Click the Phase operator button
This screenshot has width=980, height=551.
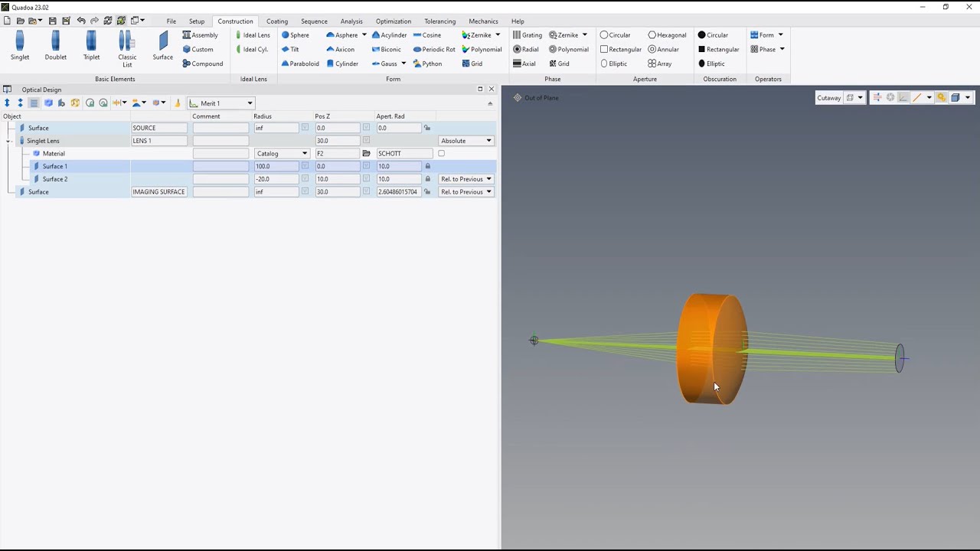tap(763, 50)
